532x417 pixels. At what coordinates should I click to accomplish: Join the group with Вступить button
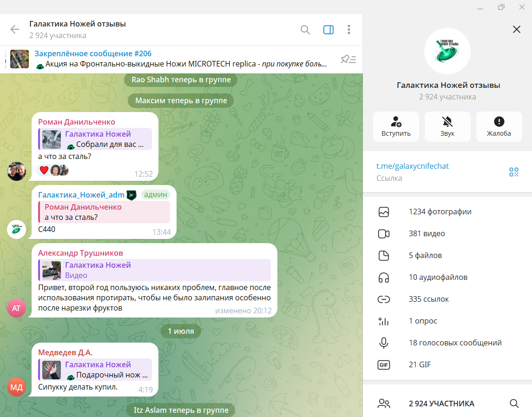click(396, 126)
